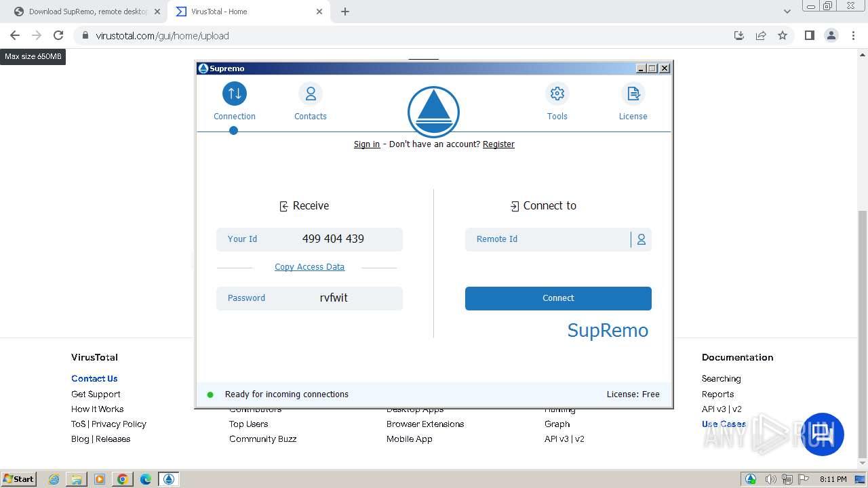Click the volume icon in system tray
This screenshot has height=488, width=868.
[770, 479]
